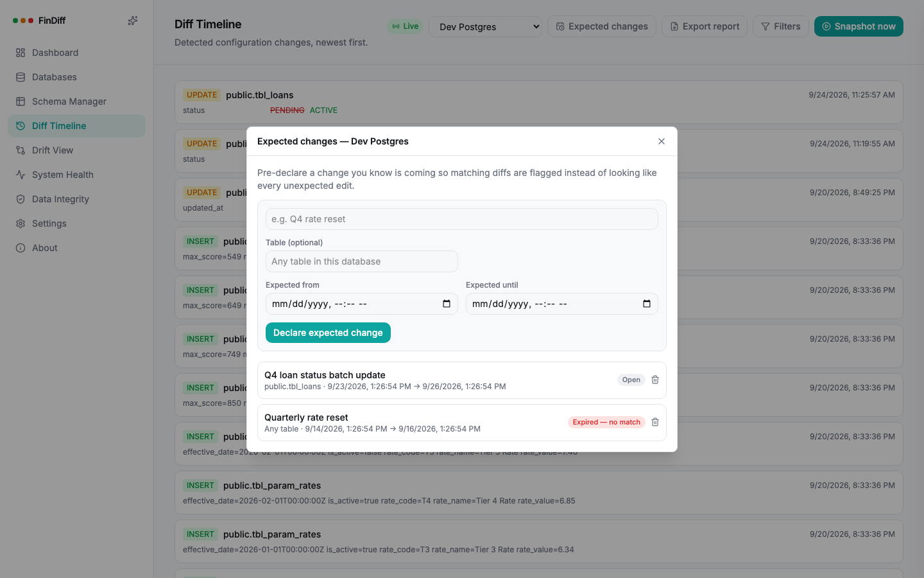Click the Drift View branch icon
Image resolution: width=924 pixels, height=578 pixels.
coord(21,150)
